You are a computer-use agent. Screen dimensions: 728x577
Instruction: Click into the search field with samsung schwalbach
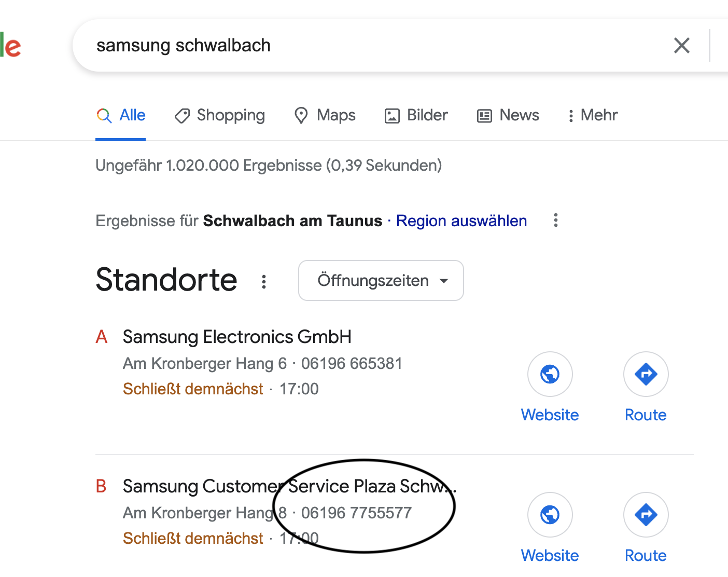(363, 46)
